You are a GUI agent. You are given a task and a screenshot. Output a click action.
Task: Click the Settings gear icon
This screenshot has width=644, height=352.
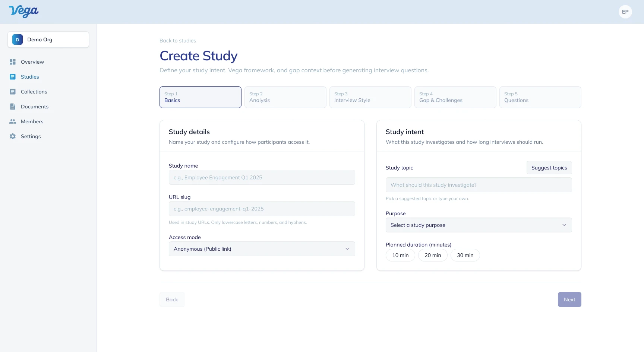click(13, 136)
